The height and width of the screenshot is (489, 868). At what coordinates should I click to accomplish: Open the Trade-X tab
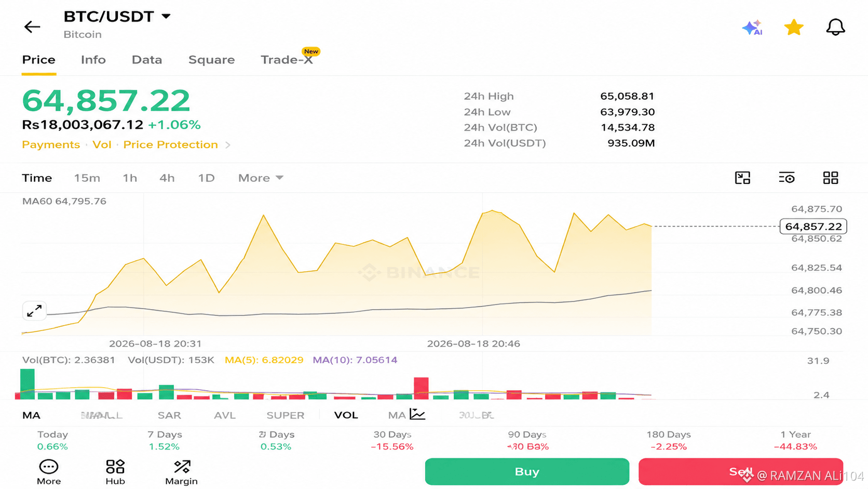(x=287, y=60)
